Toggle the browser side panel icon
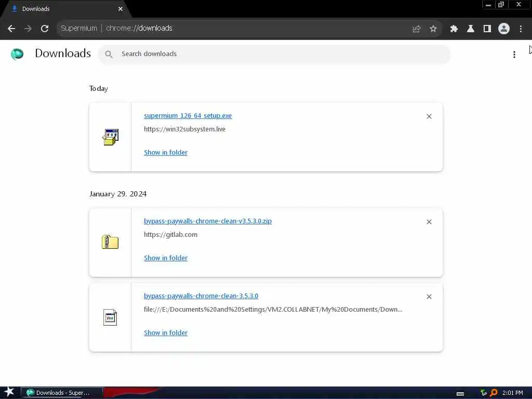532x399 pixels. tap(487, 29)
